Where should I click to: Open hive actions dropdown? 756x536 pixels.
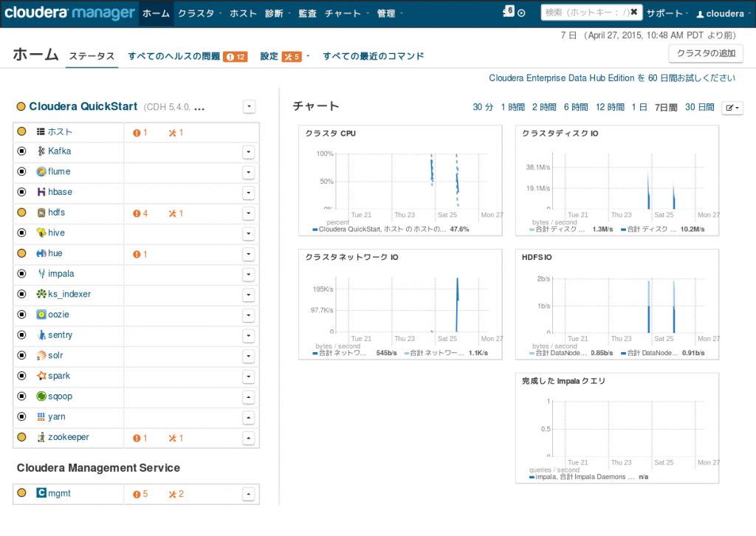point(248,234)
